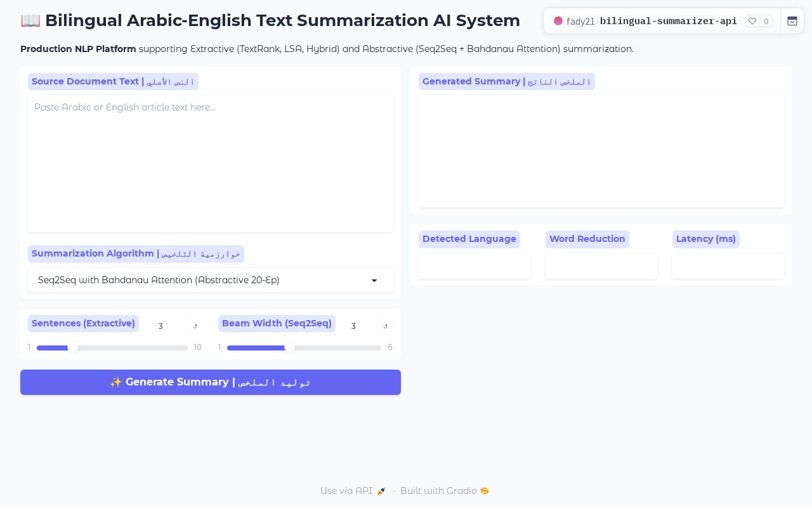Viewport: 812px width, 508px height.
Task: Click the like count "0"
Action: click(x=766, y=21)
